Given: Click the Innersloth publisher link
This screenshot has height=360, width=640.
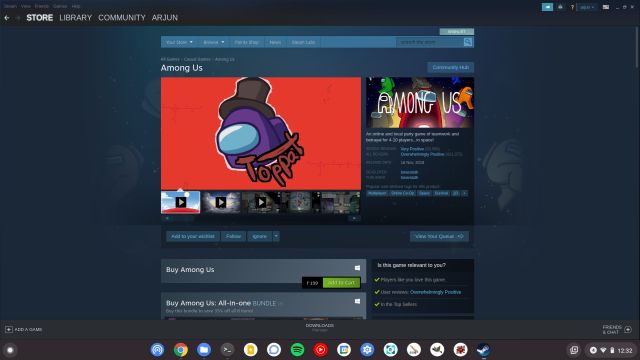Looking at the screenshot, I should pos(409,178).
